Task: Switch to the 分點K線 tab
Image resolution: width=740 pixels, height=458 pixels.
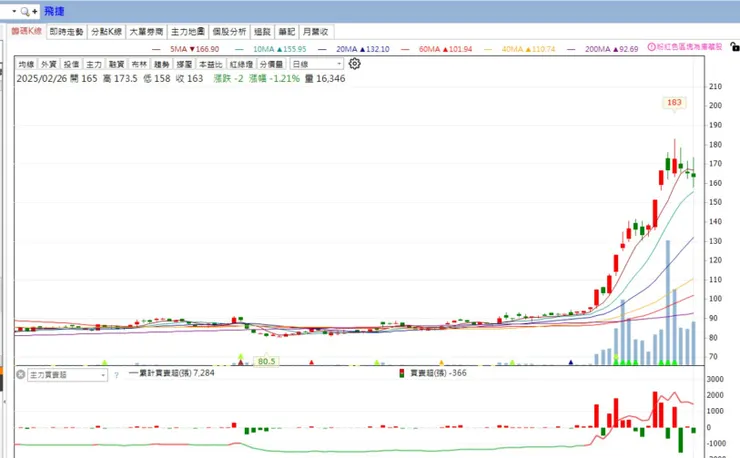Action: (x=107, y=32)
